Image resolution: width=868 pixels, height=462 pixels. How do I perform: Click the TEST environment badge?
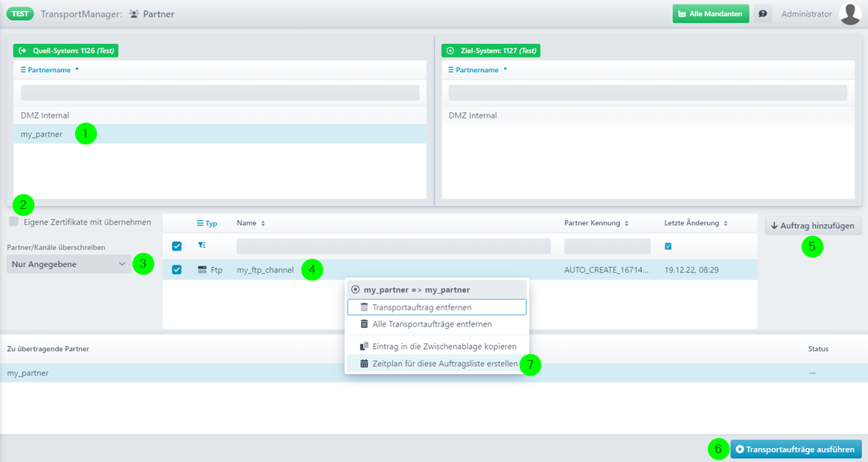click(20, 14)
